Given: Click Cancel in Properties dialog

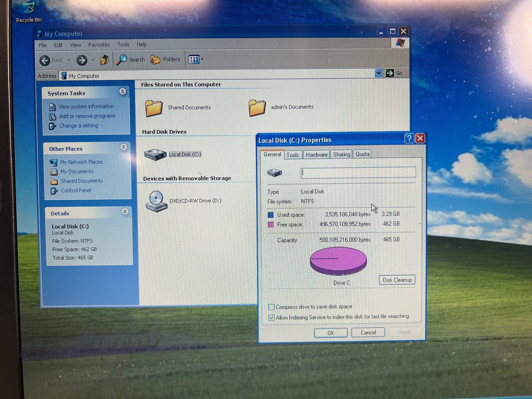Looking at the screenshot, I should (x=368, y=332).
